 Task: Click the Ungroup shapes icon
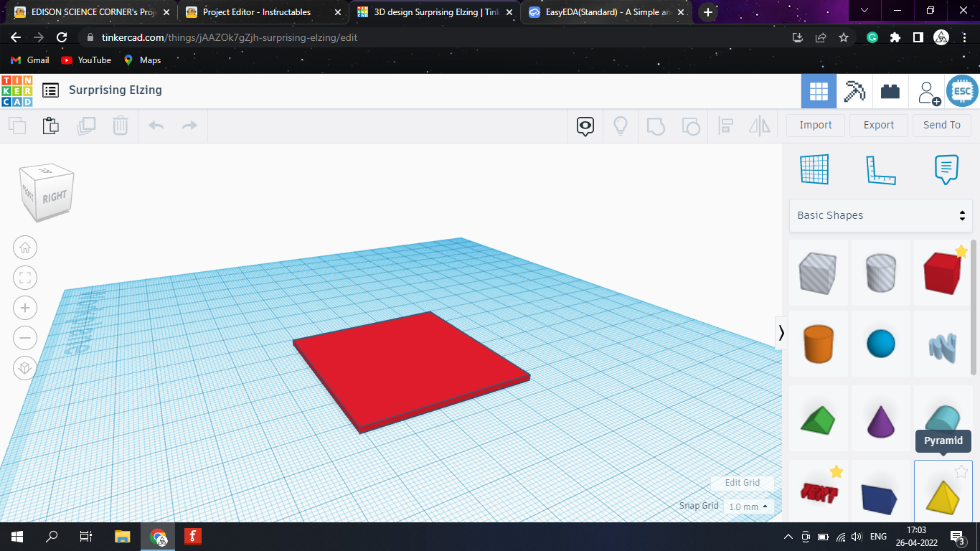tap(690, 126)
